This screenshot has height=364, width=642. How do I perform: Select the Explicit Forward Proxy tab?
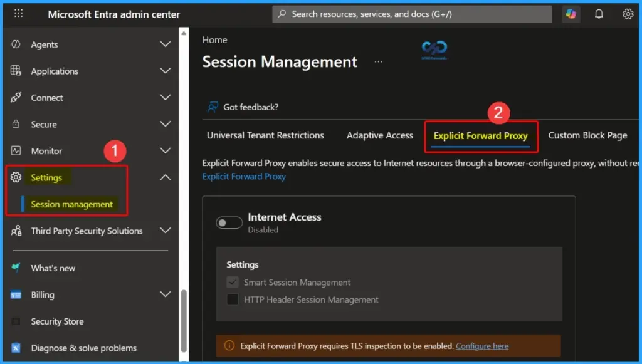[481, 136]
